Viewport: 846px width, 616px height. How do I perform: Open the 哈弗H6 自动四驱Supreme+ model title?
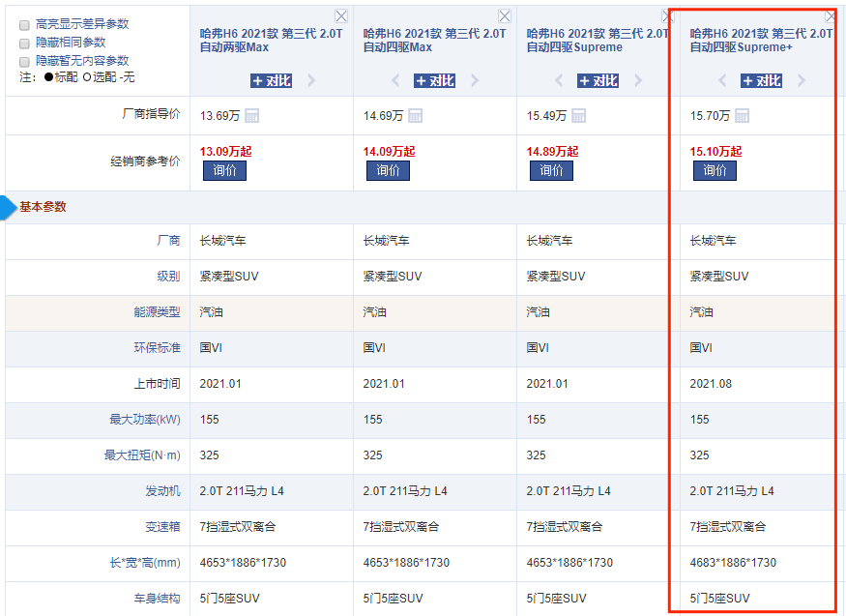(761, 41)
